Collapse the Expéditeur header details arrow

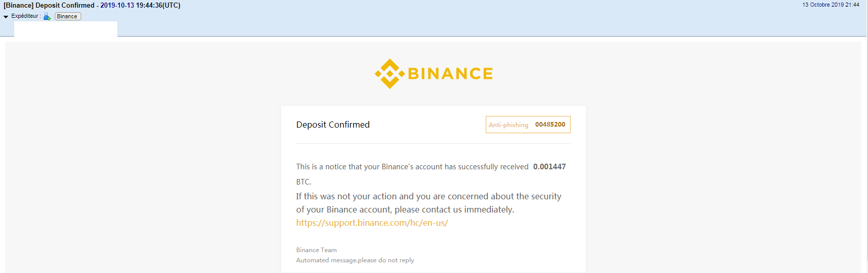pyautogui.click(x=6, y=17)
